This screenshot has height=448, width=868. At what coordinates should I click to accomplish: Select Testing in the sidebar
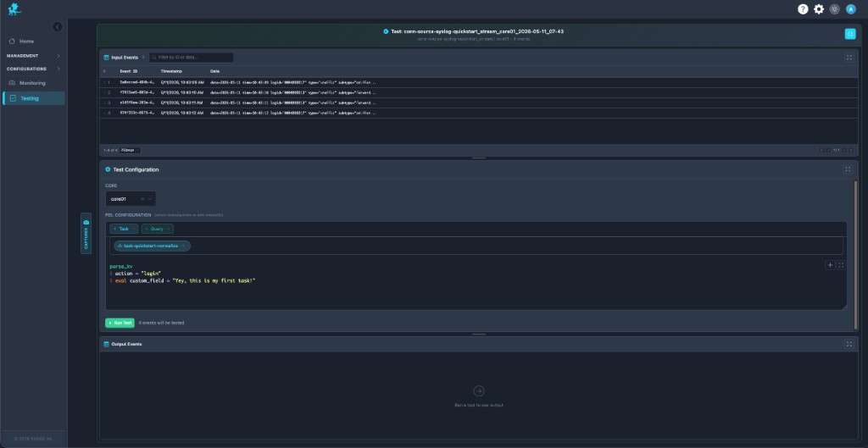coord(33,98)
